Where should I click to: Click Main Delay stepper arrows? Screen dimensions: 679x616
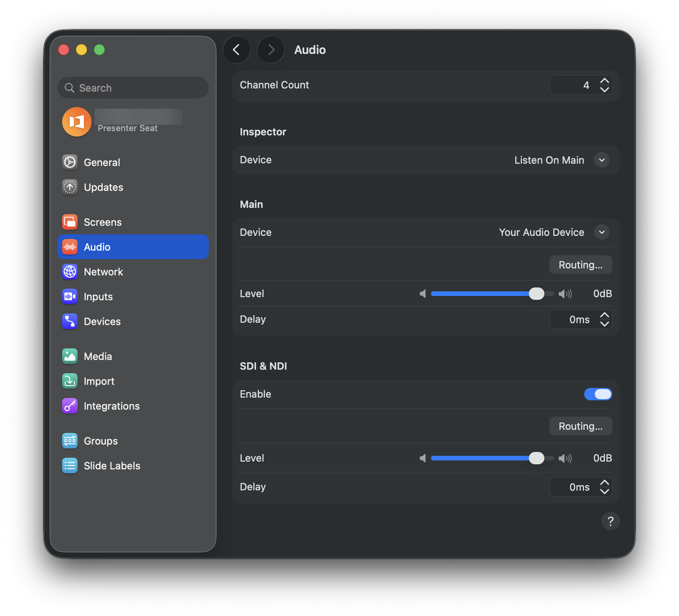click(x=605, y=319)
